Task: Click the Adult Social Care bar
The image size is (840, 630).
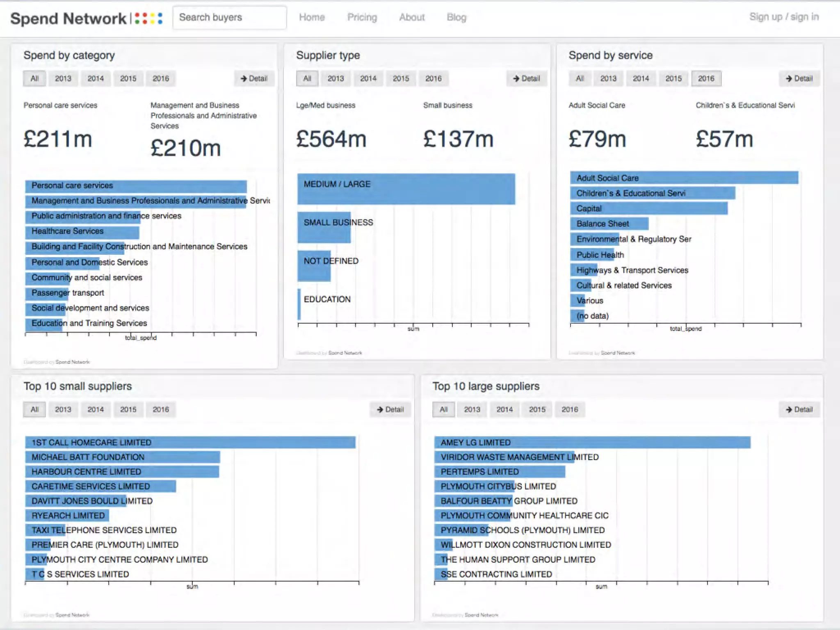Action: click(x=684, y=178)
